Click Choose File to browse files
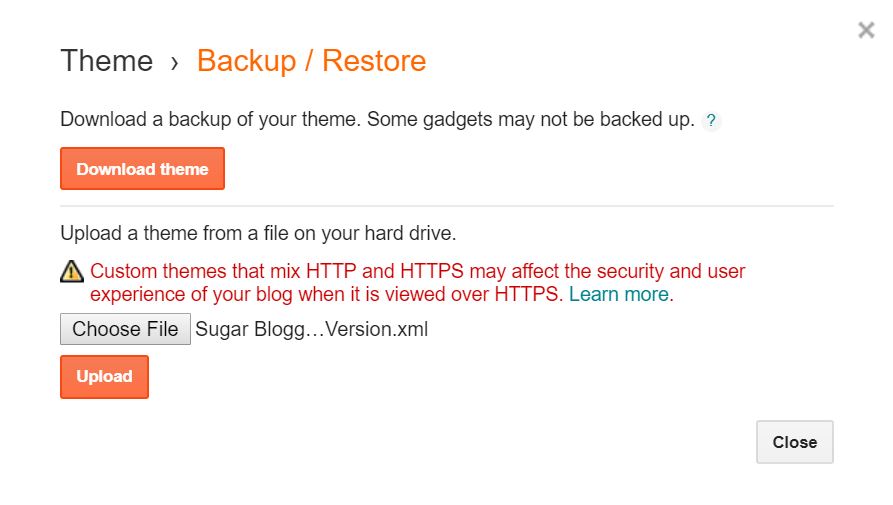This screenshot has width=893, height=505. click(125, 329)
